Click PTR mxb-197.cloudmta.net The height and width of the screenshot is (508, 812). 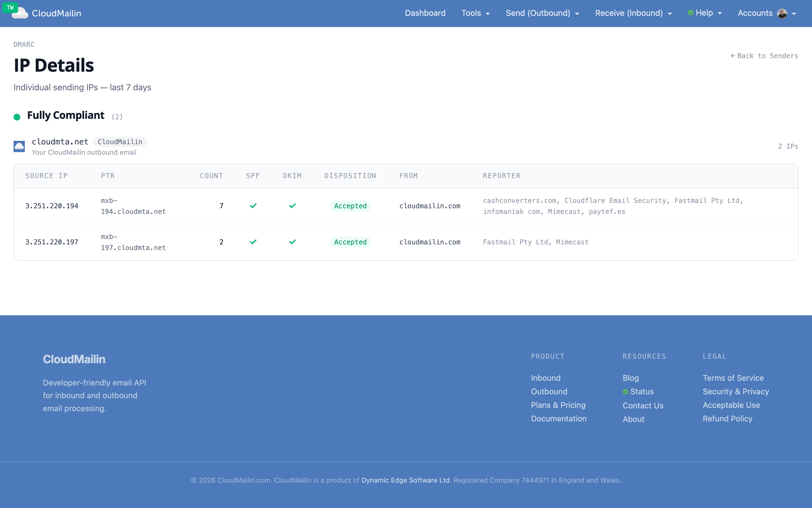point(133,242)
